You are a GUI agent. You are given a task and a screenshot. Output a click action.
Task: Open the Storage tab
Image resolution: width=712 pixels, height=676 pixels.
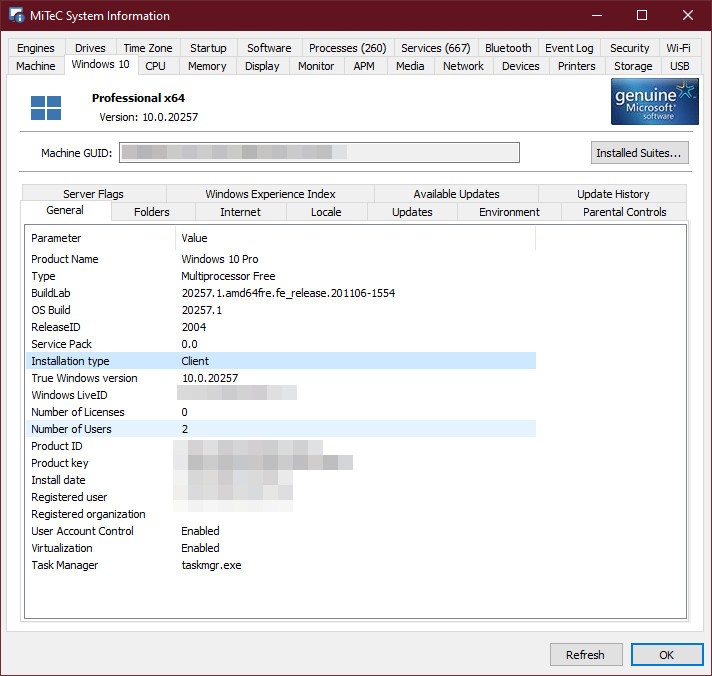[633, 66]
